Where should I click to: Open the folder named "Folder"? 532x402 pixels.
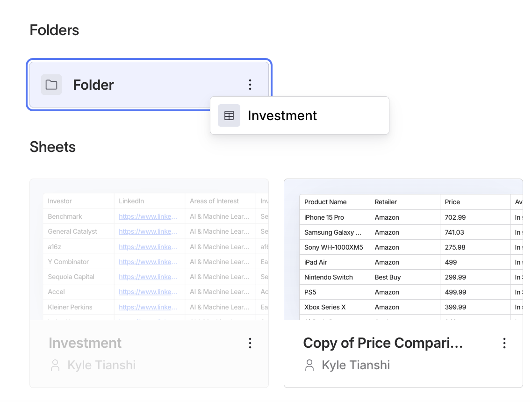pyautogui.click(x=93, y=85)
